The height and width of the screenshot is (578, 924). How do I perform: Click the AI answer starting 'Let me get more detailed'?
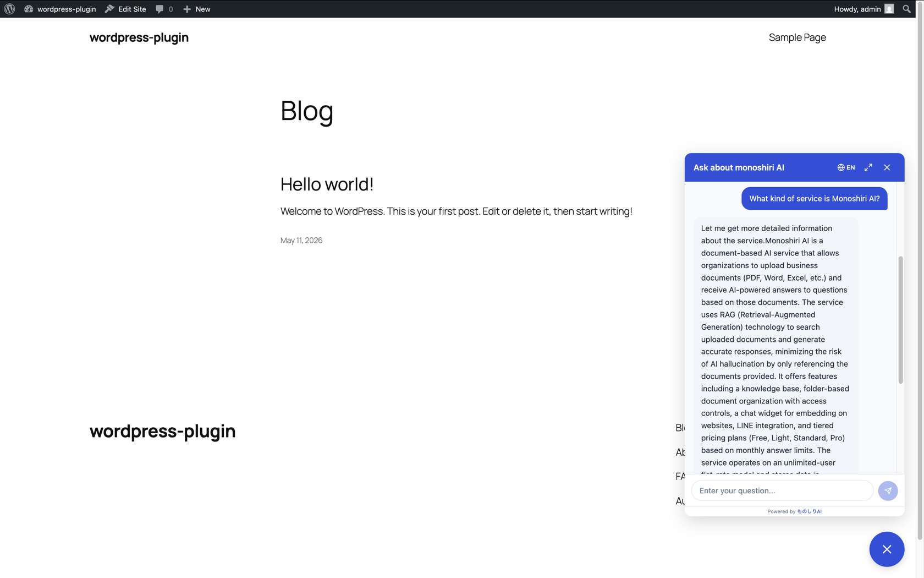(x=776, y=346)
